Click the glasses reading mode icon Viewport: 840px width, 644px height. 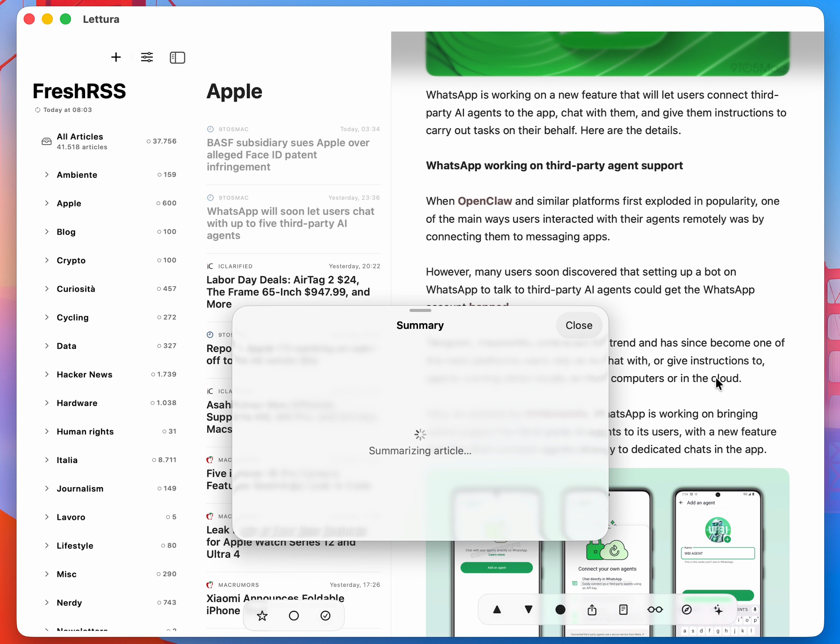pos(655,610)
